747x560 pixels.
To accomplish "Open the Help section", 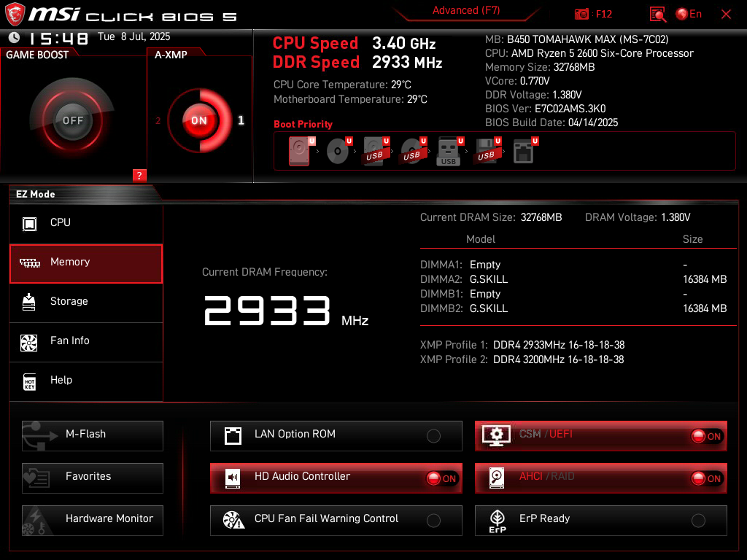I will (x=86, y=381).
